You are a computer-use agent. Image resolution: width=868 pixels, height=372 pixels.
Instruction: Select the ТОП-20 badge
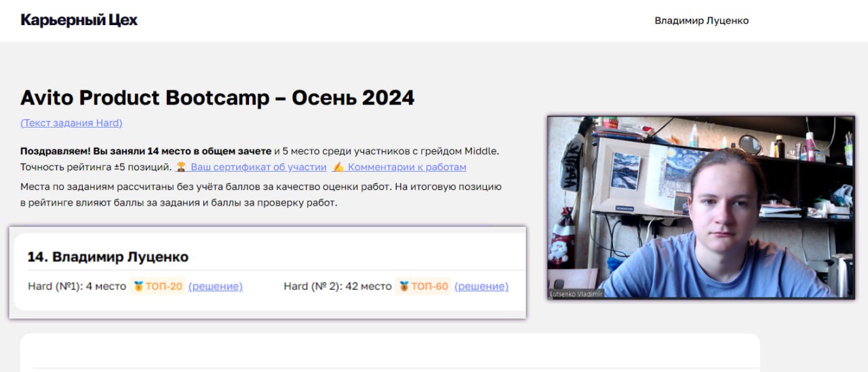pyautogui.click(x=158, y=286)
